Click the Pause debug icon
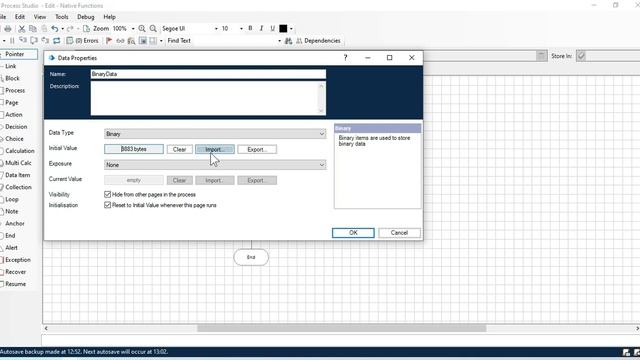The width and height of the screenshot is (640, 360). (12, 41)
